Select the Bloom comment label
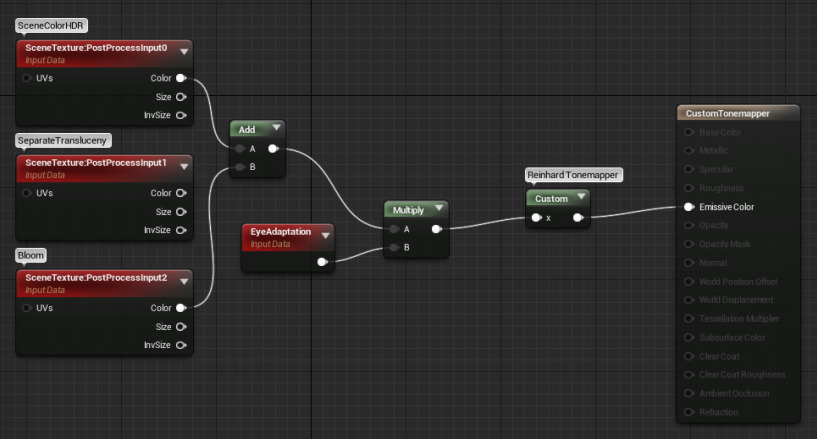This screenshot has width=818, height=440. 31,255
